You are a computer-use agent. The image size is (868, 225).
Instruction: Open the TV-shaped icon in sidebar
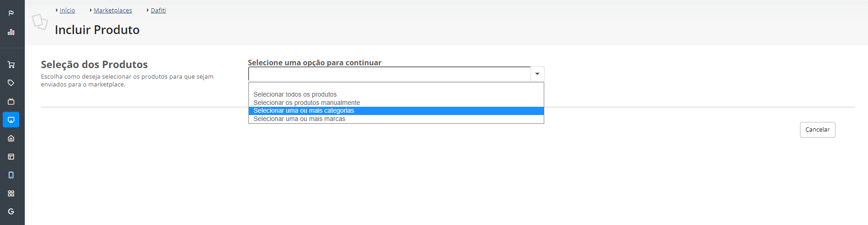coord(11,101)
